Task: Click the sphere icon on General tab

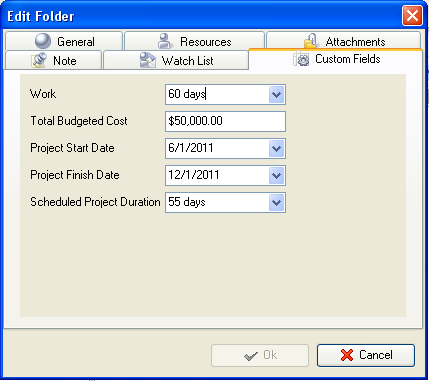Action: coord(43,41)
